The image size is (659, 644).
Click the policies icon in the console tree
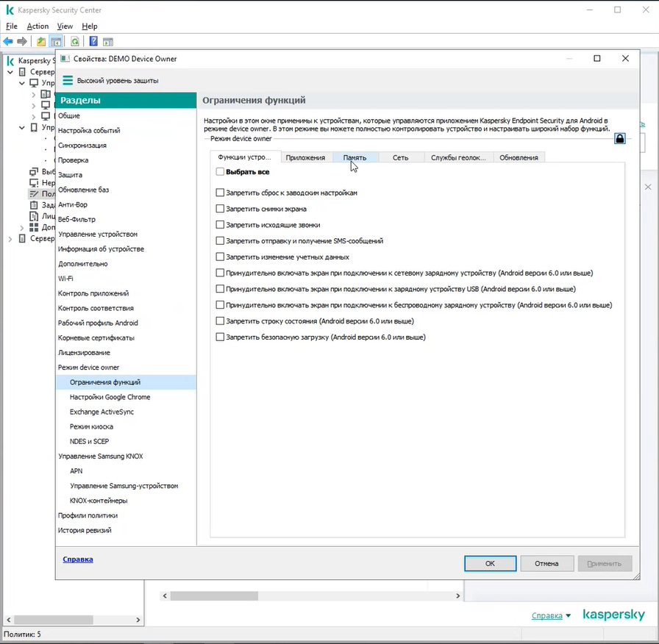[34, 193]
